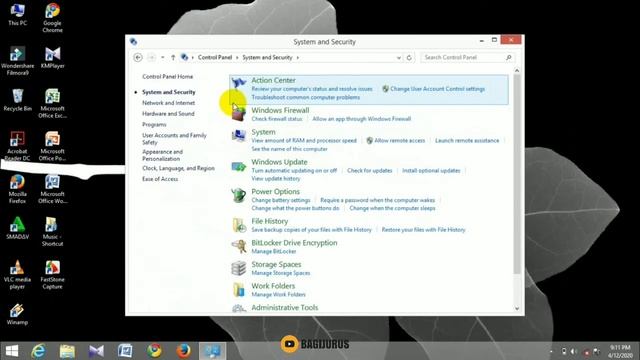
Task: Click View update history link
Action: coord(276,179)
